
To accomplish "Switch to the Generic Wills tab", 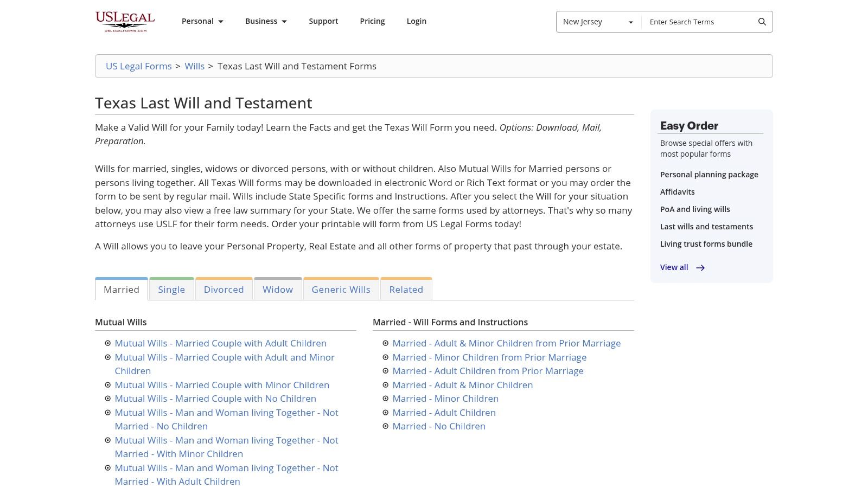I will click(x=341, y=290).
